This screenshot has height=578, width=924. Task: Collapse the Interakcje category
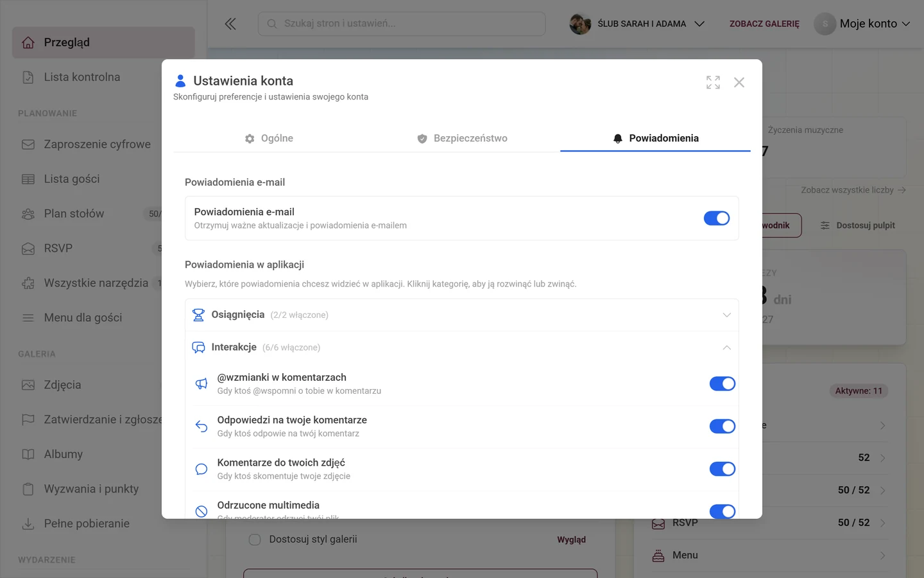(x=461, y=347)
